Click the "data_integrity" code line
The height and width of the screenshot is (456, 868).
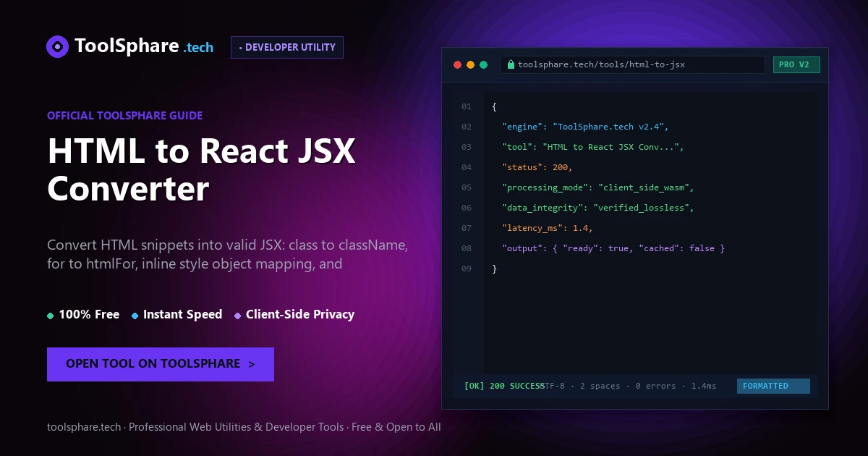[598, 208]
